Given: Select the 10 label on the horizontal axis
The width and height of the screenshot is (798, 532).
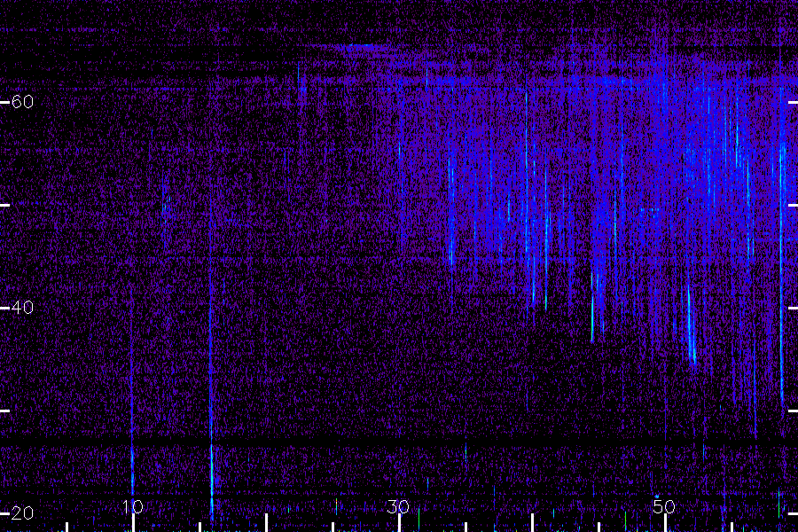Looking at the screenshot, I should [133, 507].
